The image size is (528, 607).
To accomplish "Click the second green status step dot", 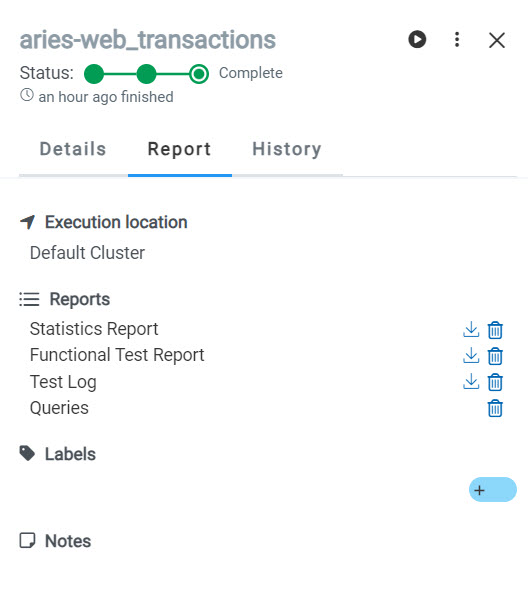I will (146, 74).
